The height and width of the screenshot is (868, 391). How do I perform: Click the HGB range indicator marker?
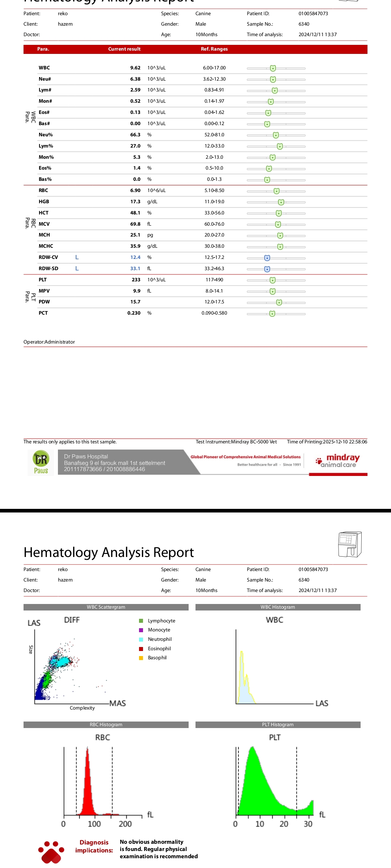tap(281, 202)
